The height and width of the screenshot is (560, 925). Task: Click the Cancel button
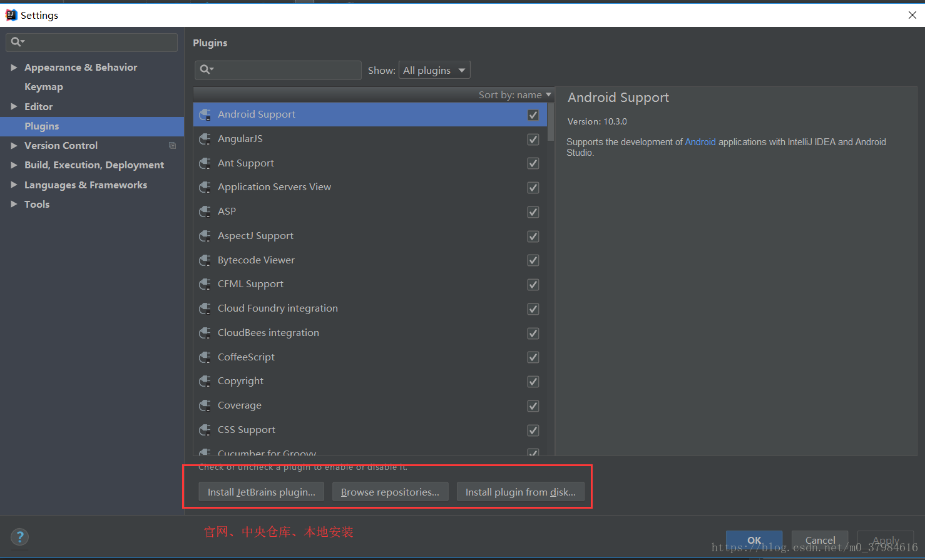coord(820,540)
